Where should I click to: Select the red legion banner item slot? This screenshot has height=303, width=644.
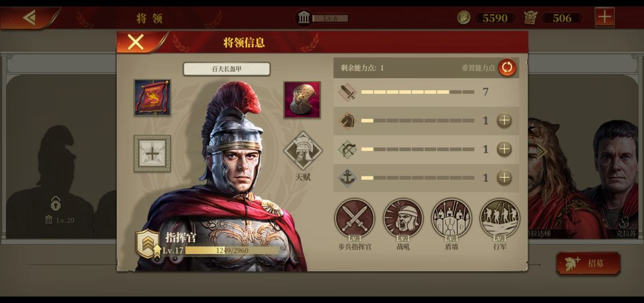click(153, 98)
